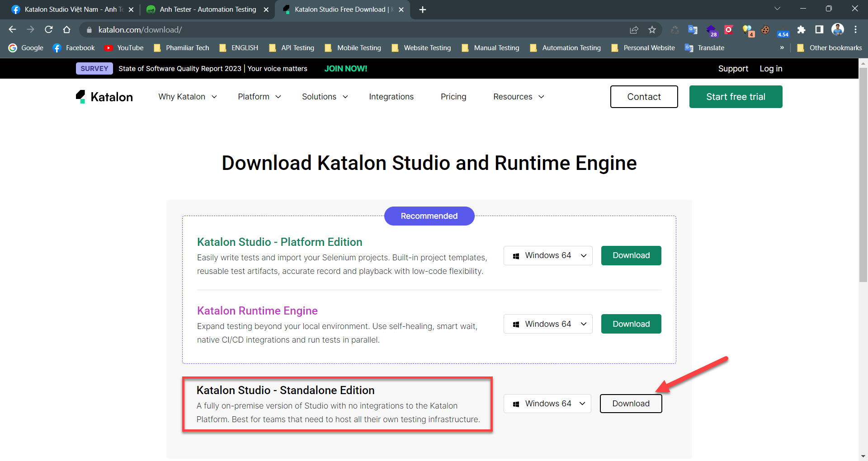Close the Katalon Studio Việt Nam tab
868x461 pixels.
point(131,9)
